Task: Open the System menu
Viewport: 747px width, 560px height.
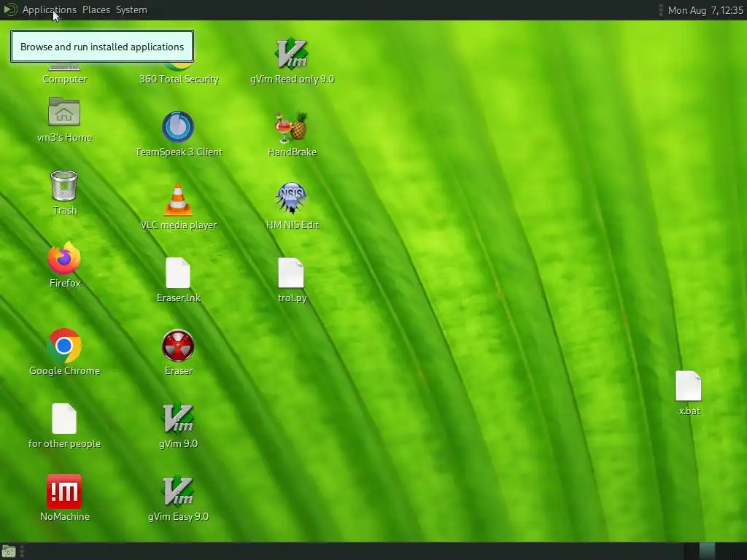Action: pyautogui.click(x=131, y=9)
